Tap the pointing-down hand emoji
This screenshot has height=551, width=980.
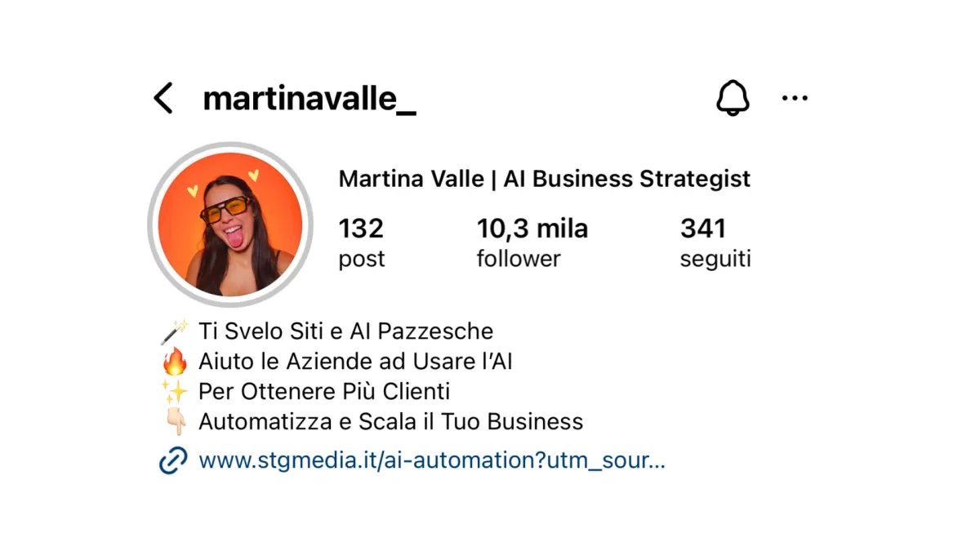(x=174, y=422)
